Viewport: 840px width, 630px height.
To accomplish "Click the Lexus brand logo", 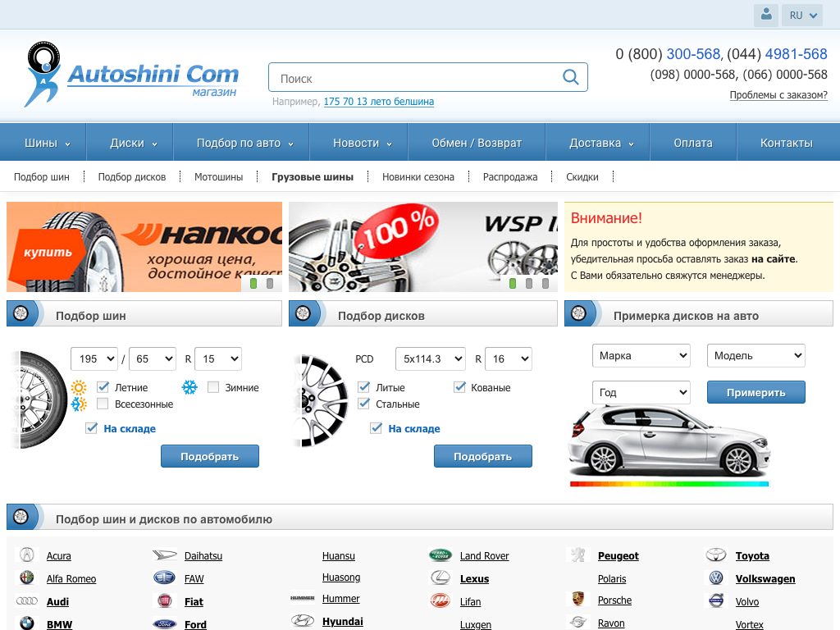I will click(x=441, y=577).
